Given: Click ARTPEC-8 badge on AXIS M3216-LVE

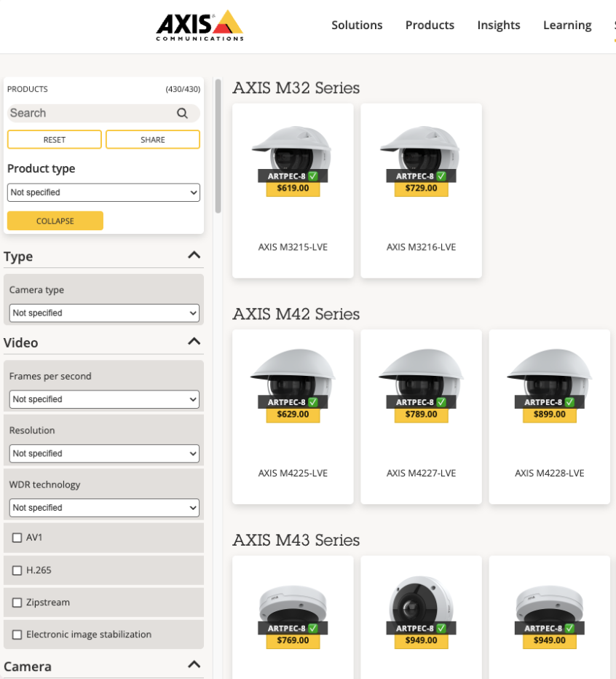Looking at the screenshot, I should click(421, 176).
